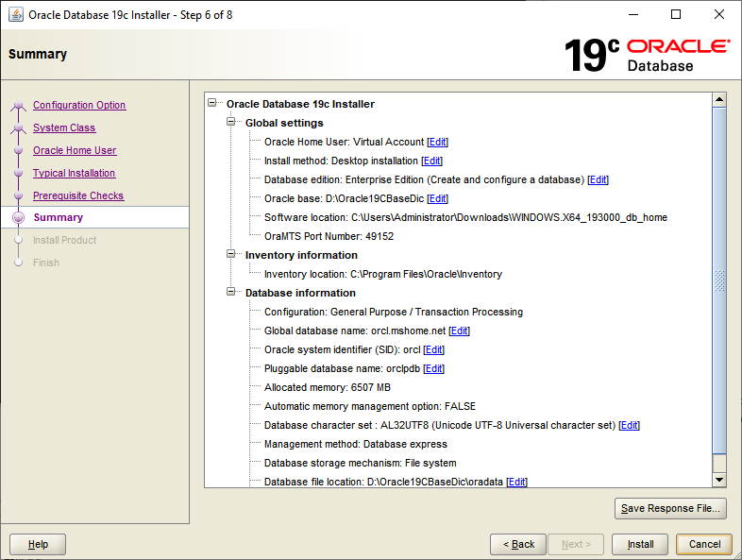
Task: Click the Back button
Action: click(x=518, y=544)
